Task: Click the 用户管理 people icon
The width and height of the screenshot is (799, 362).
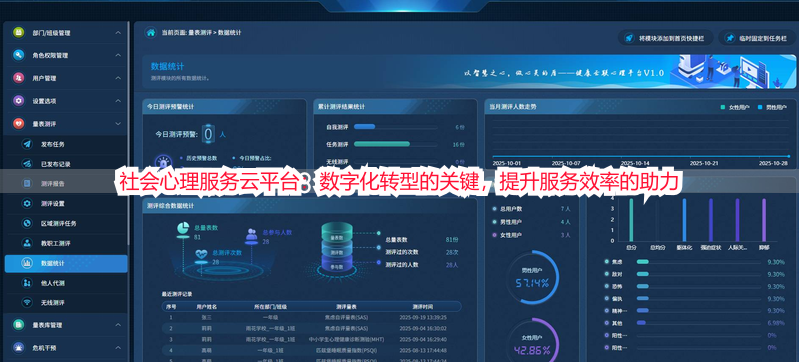Action: pyautogui.click(x=18, y=78)
